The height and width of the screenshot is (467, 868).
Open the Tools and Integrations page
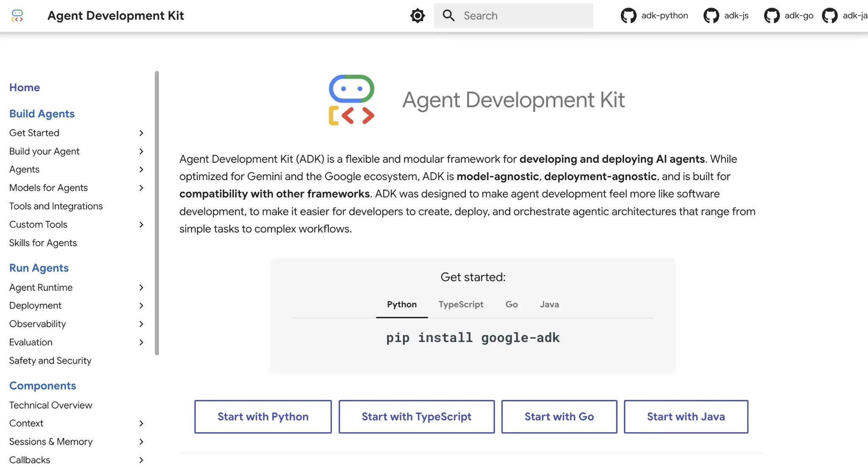pos(56,206)
